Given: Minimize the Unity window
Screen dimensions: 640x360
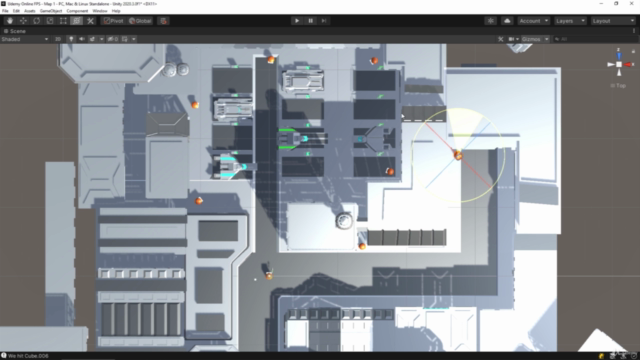Looking at the screenshot, I should (601, 4).
